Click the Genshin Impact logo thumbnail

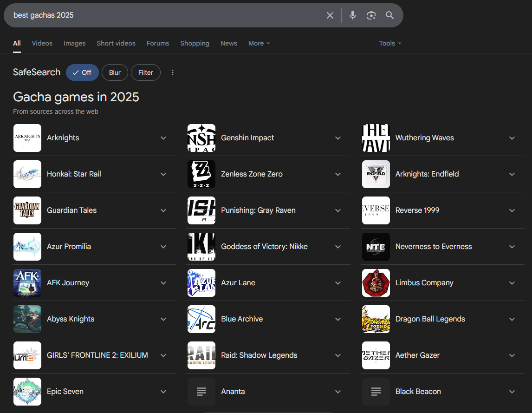coord(201,138)
